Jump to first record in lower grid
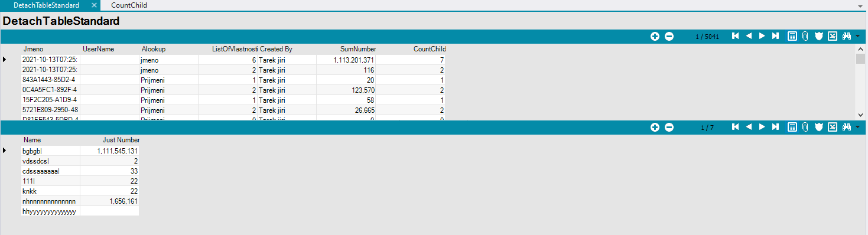Viewport: 868px width, 235px height. pyautogui.click(x=735, y=127)
